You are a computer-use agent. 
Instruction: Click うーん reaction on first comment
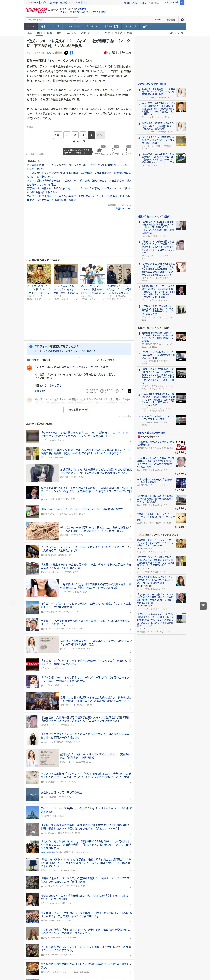(120, 391)
